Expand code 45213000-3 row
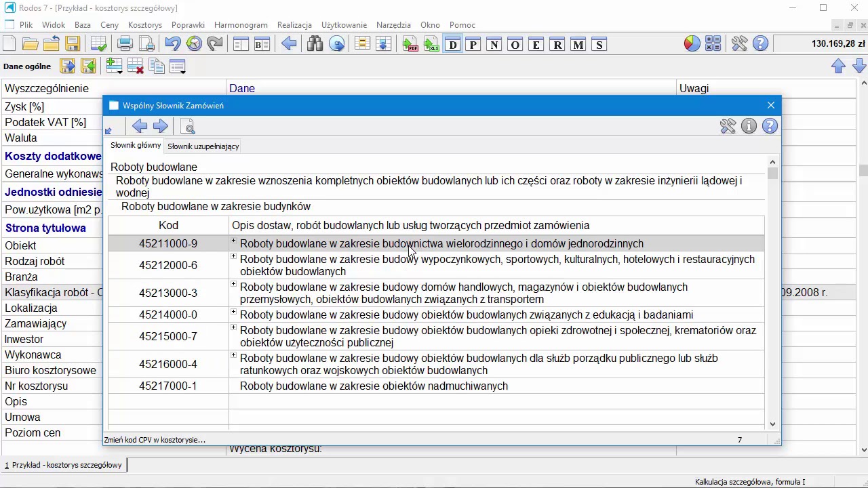This screenshot has height=488, width=868. click(x=234, y=285)
